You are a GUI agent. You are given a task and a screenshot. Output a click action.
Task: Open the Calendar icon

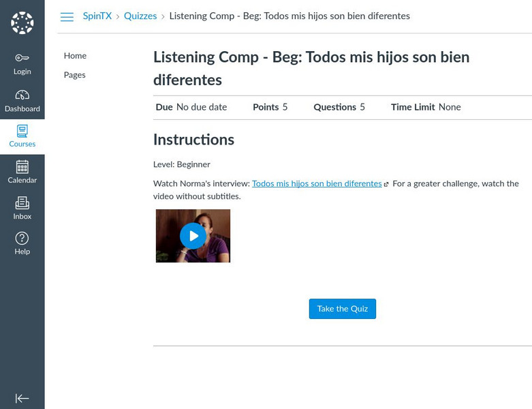(22, 167)
